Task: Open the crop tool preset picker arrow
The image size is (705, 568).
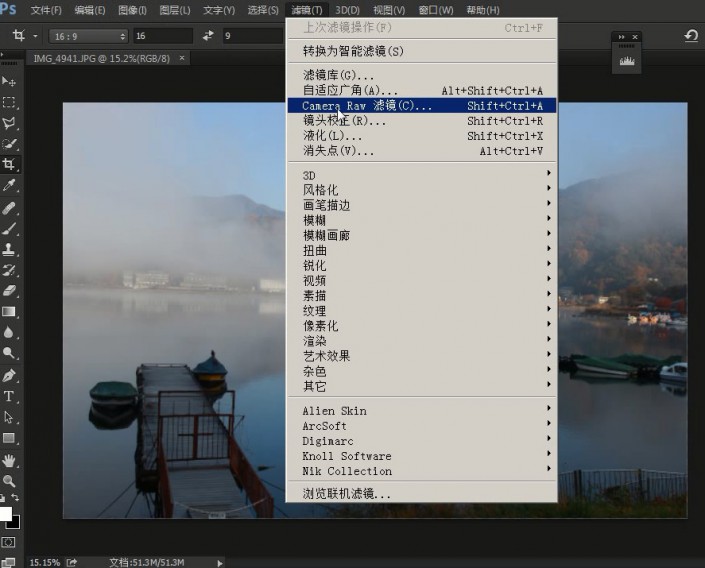Action: pyautogui.click(x=35, y=36)
